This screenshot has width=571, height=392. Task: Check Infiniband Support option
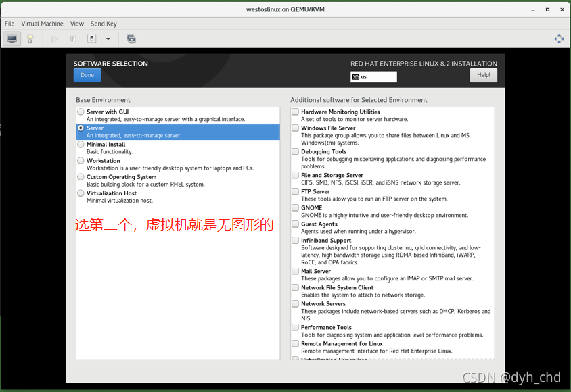click(x=296, y=241)
